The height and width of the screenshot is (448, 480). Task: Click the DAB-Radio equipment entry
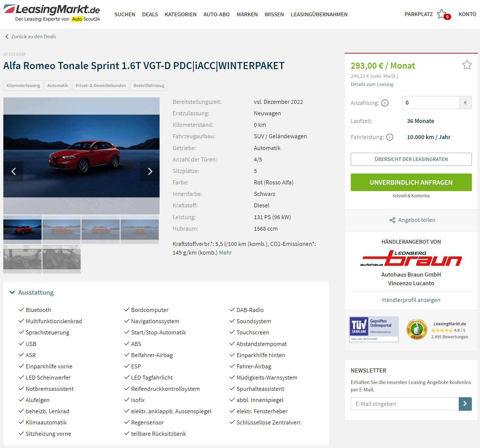250,310
